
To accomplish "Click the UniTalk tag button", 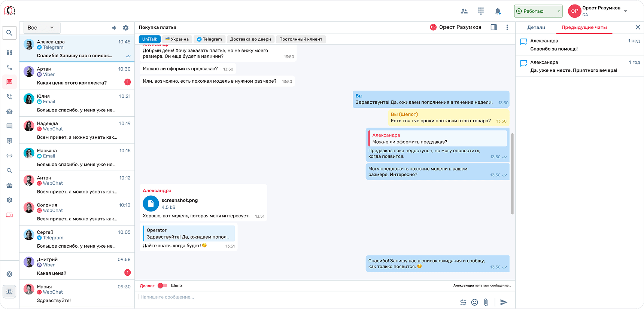I will (x=149, y=39).
